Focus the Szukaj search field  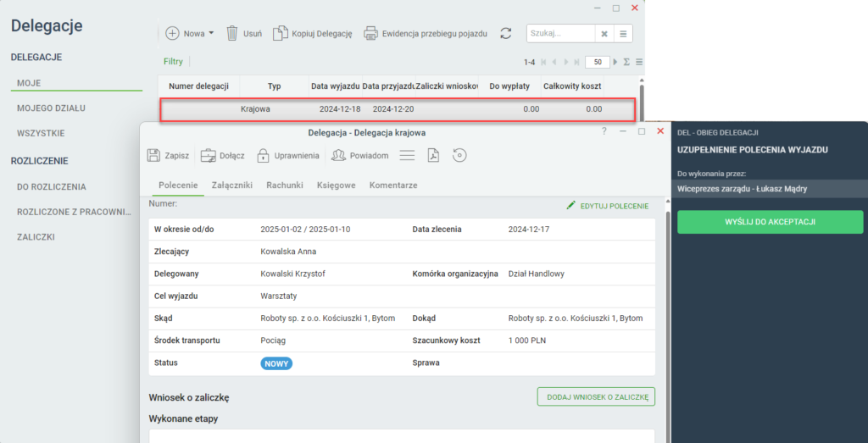(560, 33)
